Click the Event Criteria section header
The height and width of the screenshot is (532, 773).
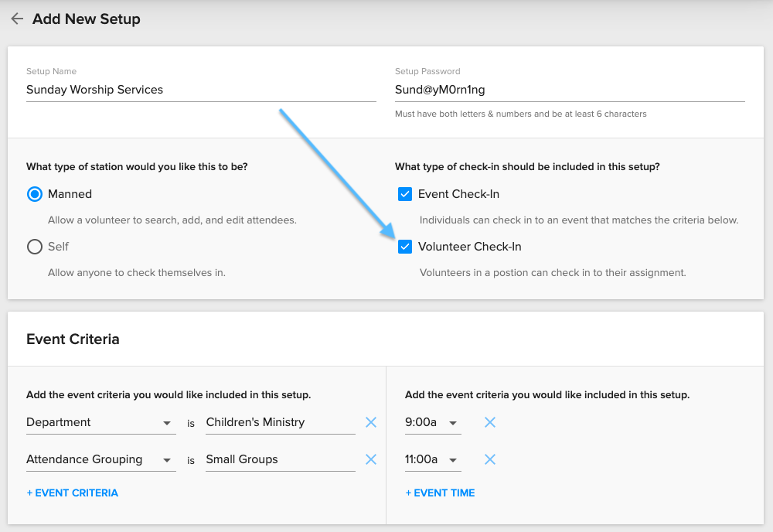[73, 339]
